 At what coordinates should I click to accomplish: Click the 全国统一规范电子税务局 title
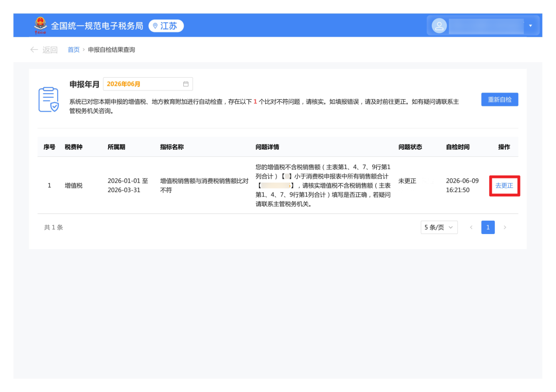coord(97,26)
